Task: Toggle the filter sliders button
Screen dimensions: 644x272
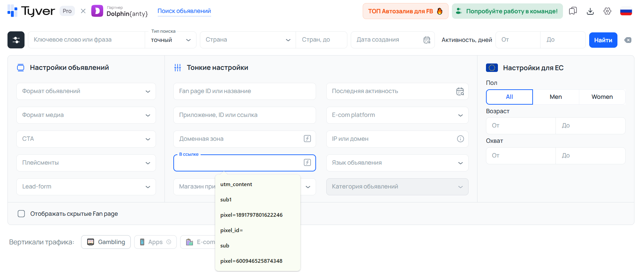Action: (16, 40)
